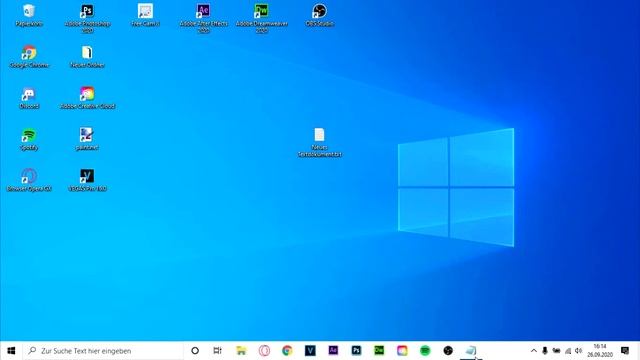This screenshot has height=360, width=640.
Task: Select Adobe Creative Cloud desktop shortcut
Action: coord(87,98)
